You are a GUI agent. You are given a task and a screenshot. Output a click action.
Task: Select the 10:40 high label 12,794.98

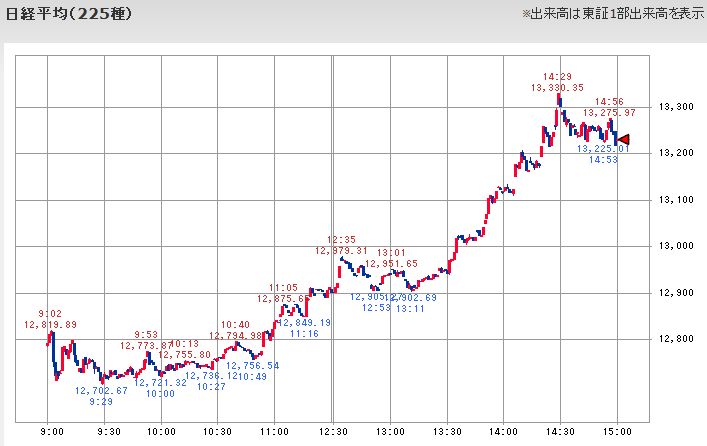236,336
